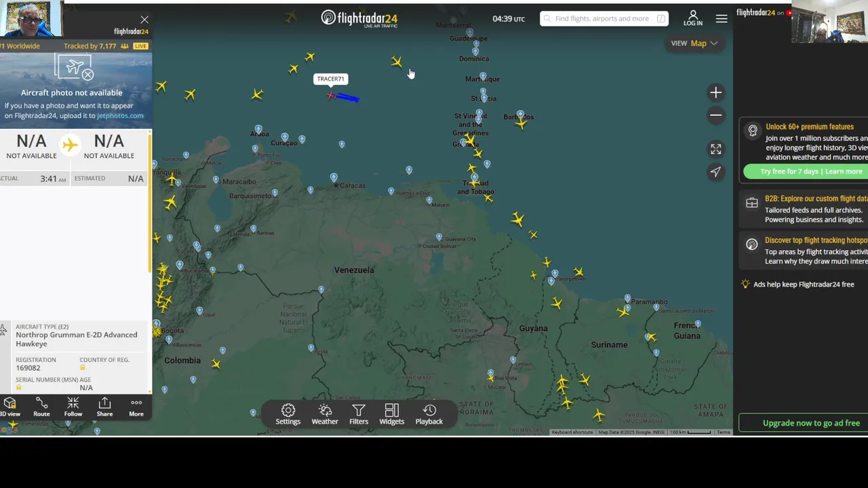Show the flight Route

click(41, 407)
